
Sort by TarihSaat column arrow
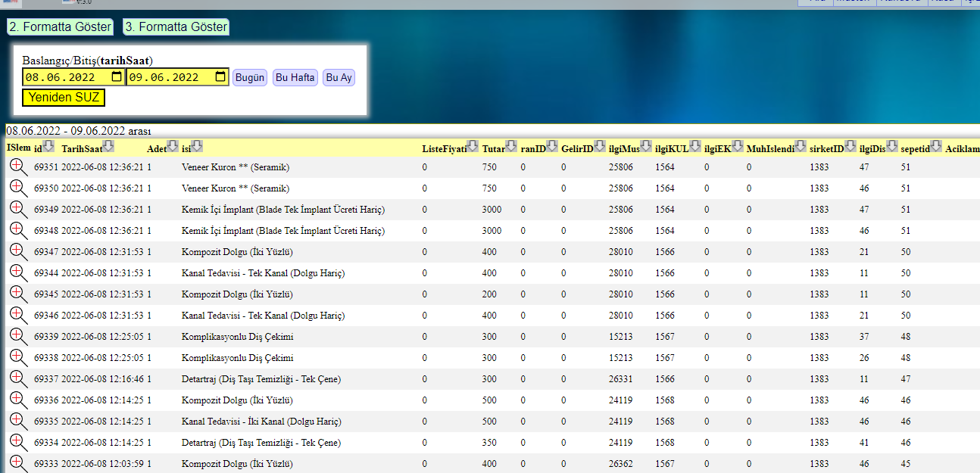(108, 146)
